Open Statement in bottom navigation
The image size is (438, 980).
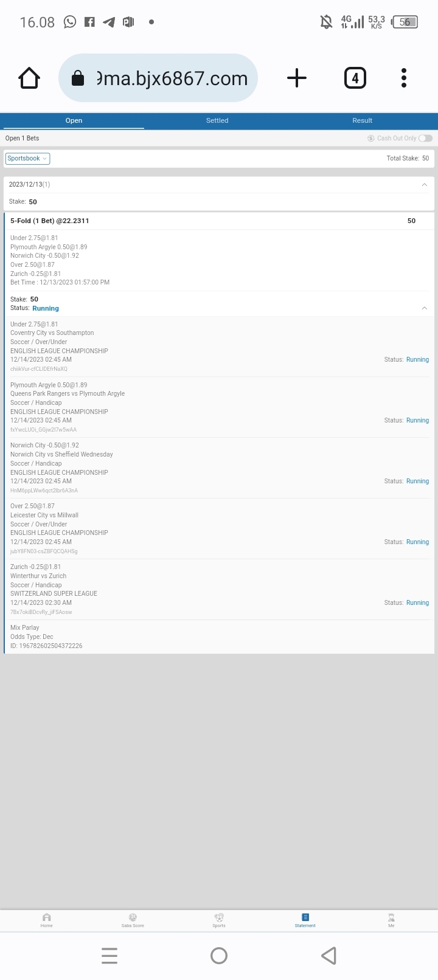click(x=305, y=920)
